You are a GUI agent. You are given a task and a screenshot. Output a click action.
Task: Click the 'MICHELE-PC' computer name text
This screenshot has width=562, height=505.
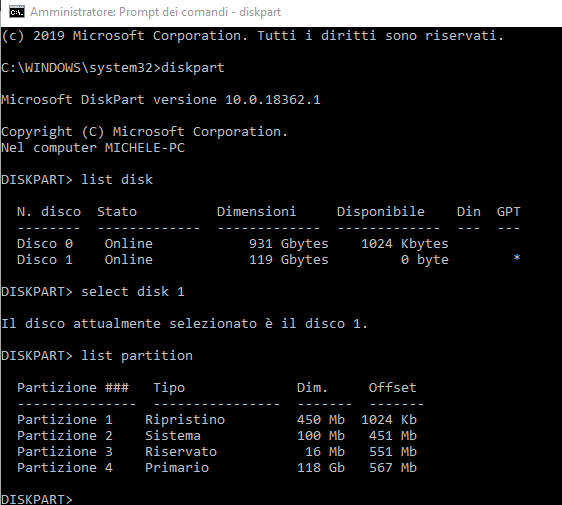145,148
